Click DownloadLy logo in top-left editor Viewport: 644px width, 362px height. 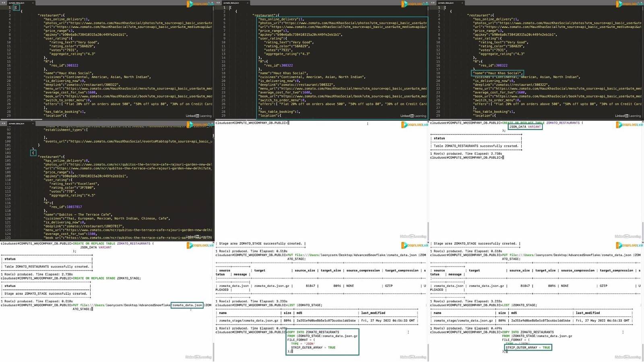[200, 4]
